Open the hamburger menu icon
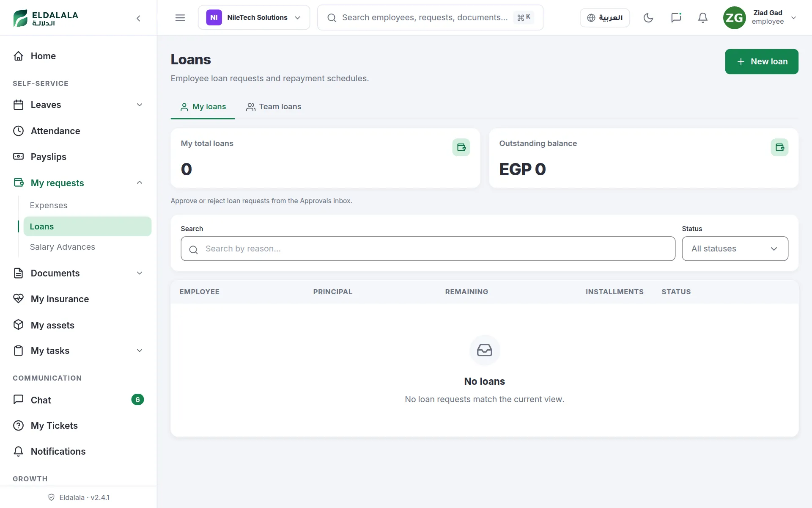Screen dimensions: 812x508 click(180, 18)
